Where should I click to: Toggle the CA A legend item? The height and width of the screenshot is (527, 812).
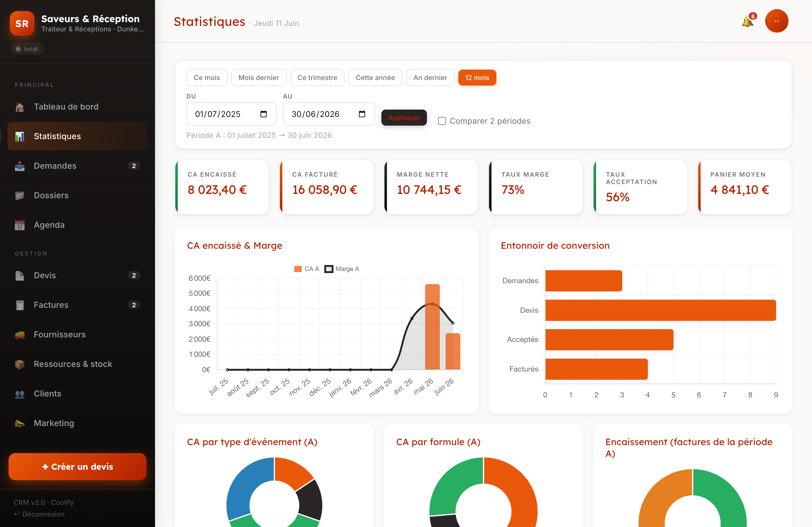coord(306,269)
